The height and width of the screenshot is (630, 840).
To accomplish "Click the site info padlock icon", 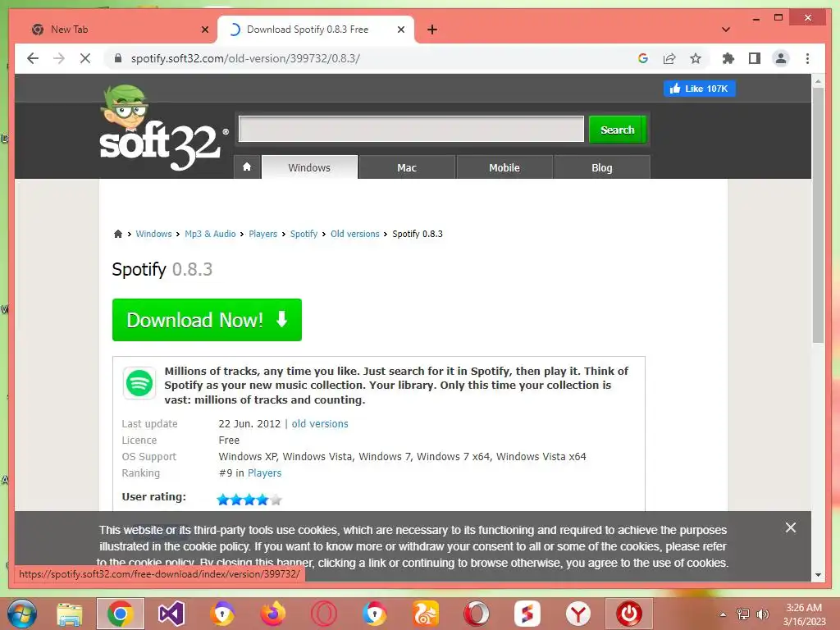I will (x=118, y=58).
